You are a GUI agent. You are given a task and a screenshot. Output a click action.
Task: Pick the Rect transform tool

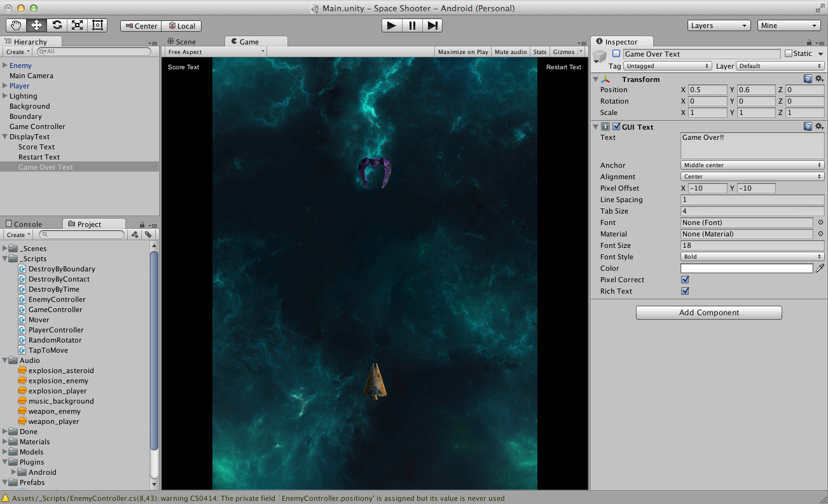[x=97, y=25]
